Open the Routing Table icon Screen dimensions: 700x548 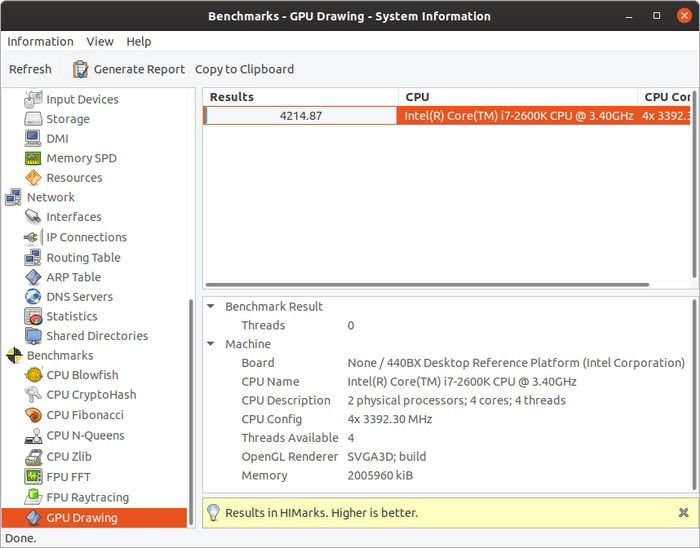pyautogui.click(x=33, y=257)
